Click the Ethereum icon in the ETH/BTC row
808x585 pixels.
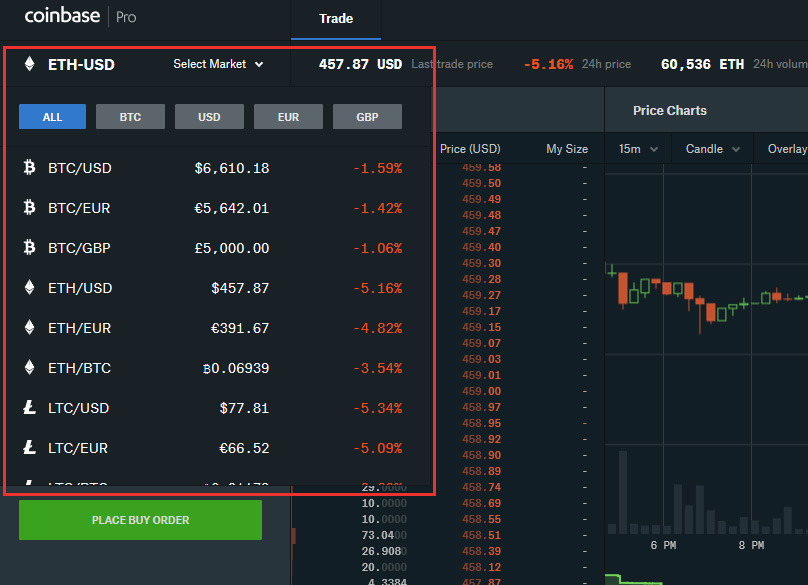pos(29,367)
